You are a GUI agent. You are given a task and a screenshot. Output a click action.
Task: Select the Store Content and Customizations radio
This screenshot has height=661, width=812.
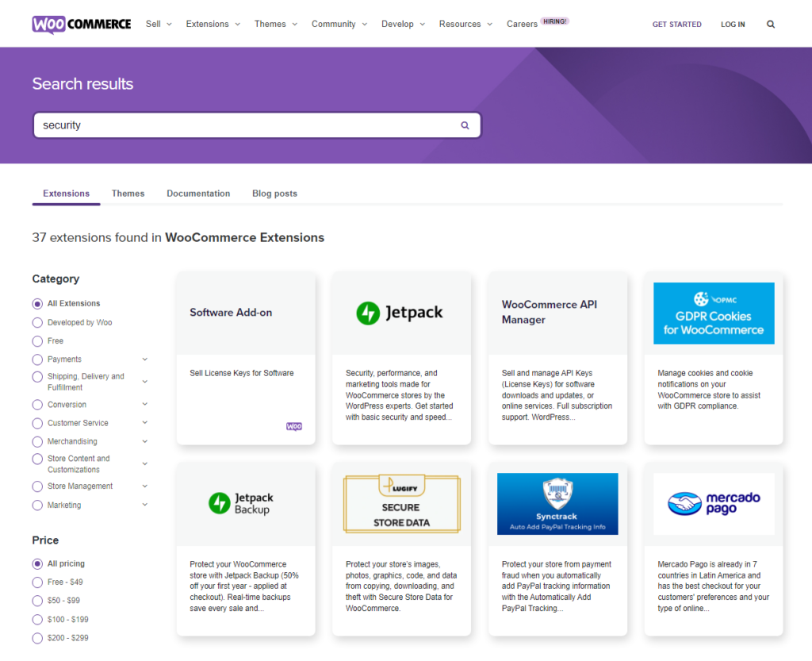37,459
